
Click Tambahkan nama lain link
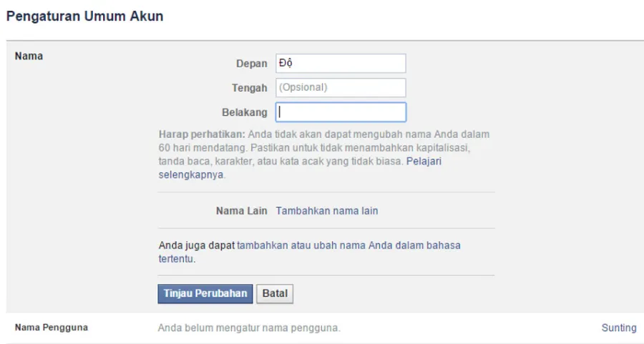tap(326, 211)
